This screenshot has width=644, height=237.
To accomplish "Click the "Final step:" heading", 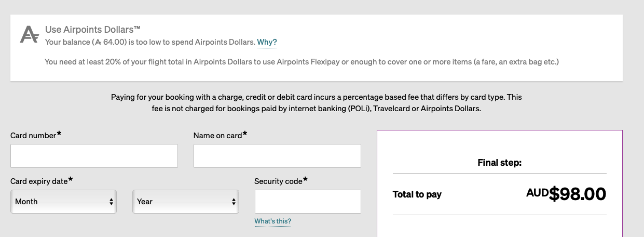I will (499, 163).
